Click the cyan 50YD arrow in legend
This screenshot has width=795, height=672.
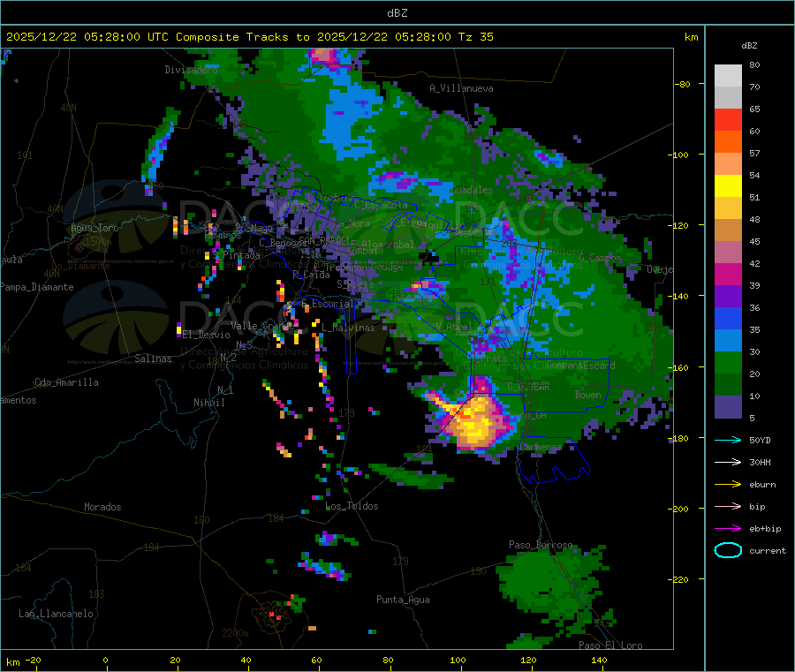728,440
